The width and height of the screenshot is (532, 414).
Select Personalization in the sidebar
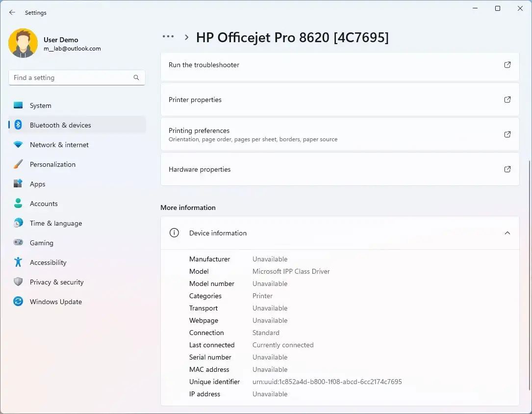click(x=52, y=164)
